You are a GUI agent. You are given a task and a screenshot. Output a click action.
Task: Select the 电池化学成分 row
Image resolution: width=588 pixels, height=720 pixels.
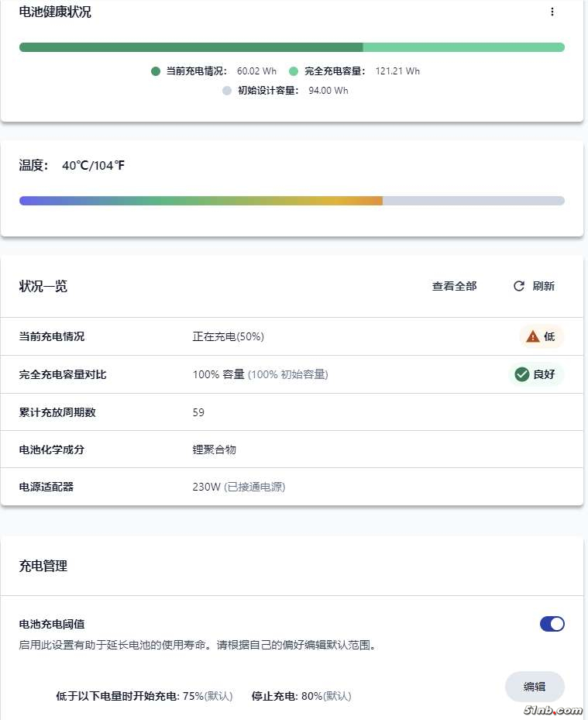[291, 450]
